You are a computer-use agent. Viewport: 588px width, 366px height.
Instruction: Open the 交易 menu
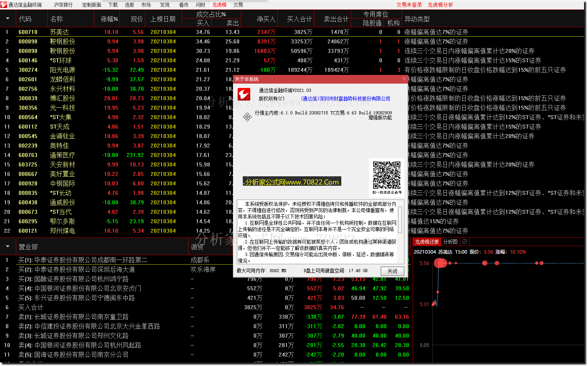(238, 5)
